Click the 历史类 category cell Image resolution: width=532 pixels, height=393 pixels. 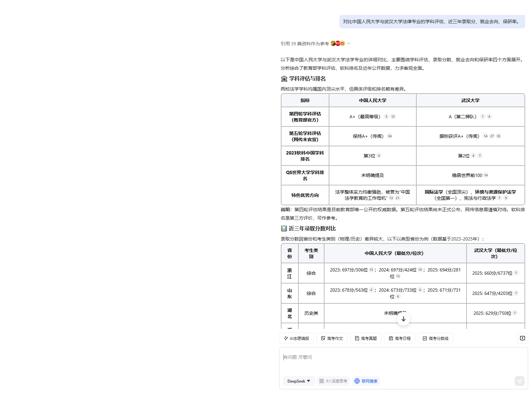[x=311, y=313]
